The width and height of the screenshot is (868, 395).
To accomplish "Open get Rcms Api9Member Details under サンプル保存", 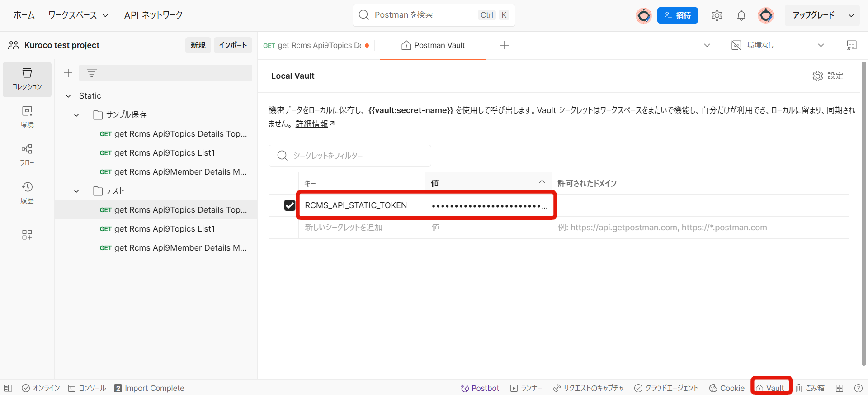I will [156, 172].
